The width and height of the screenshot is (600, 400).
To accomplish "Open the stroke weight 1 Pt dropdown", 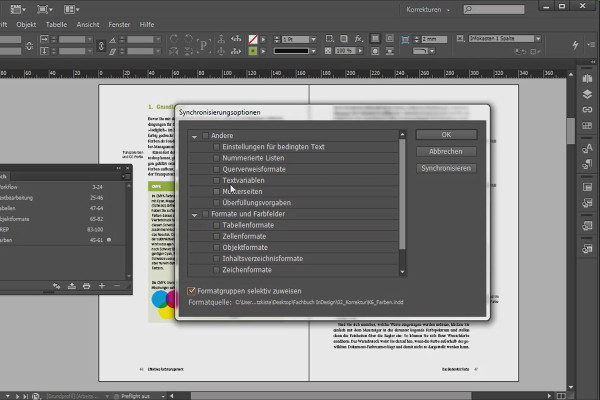I will pos(314,39).
